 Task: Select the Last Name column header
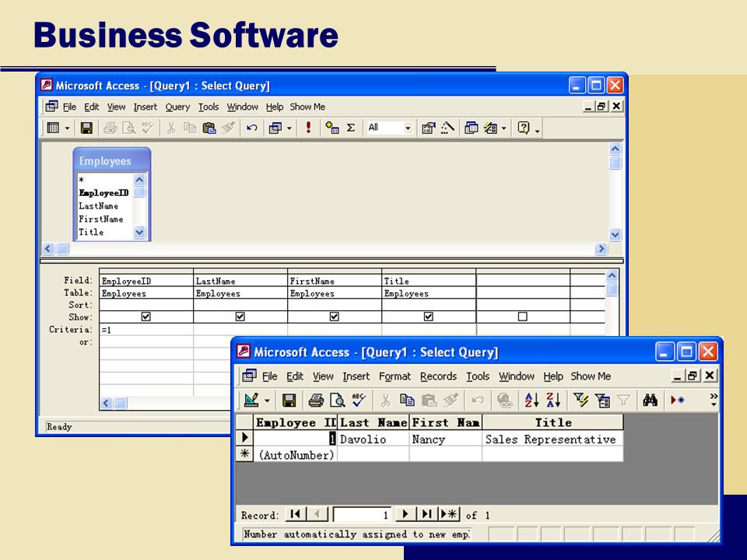coord(373,422)
